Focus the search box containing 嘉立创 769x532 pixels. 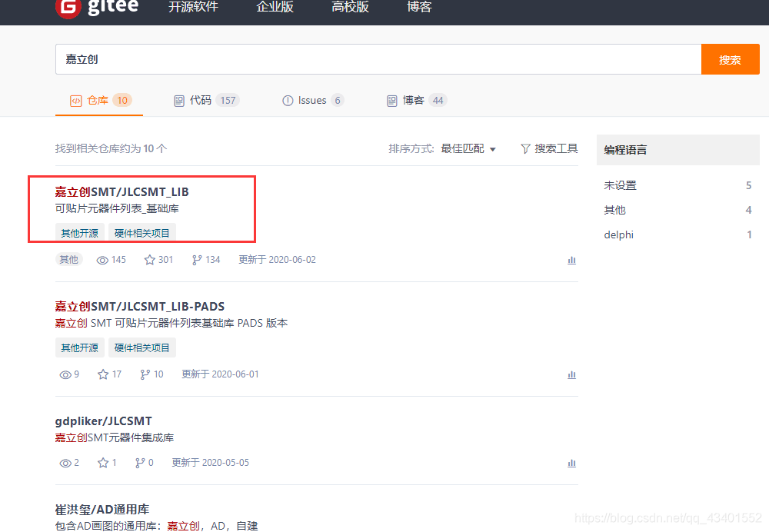[378, 59]
